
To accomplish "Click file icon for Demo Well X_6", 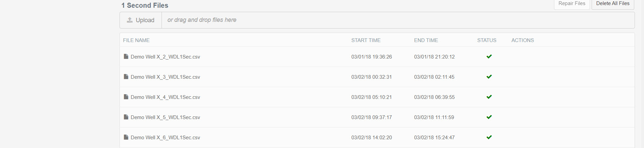I will tap(126, 137).
